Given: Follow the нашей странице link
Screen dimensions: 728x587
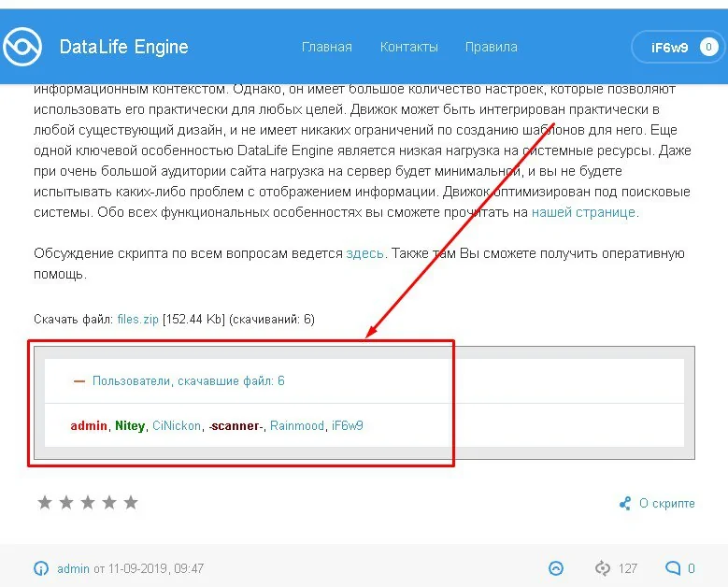Looking at the screenshot, I should pos(583,212).
